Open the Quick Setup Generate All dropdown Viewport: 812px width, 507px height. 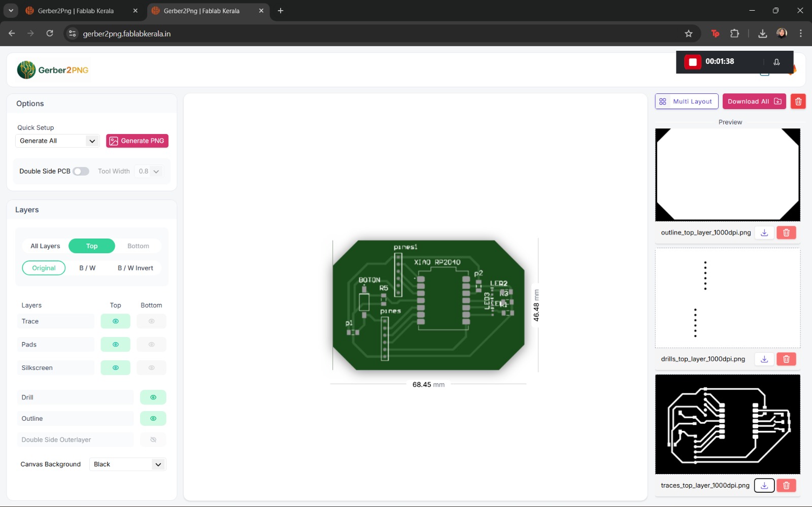(57, 141)
